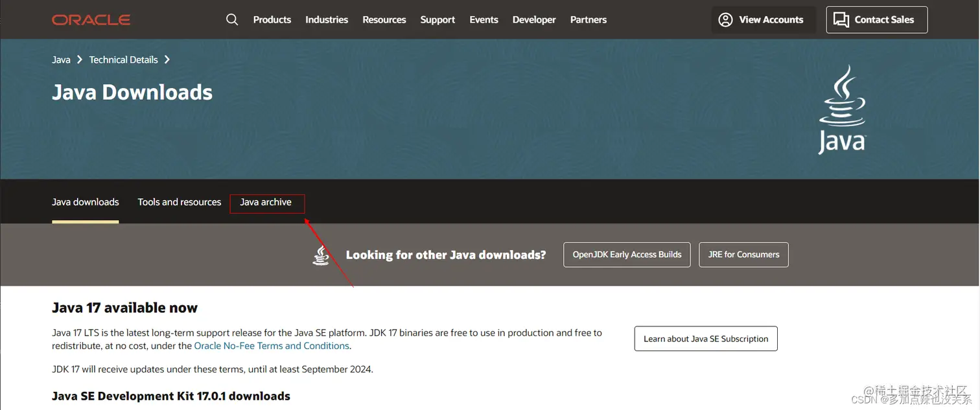Viewport: 980px width, 410px height.
Task: Click the Looking for other Java downloads text
Action: point(446,255)
